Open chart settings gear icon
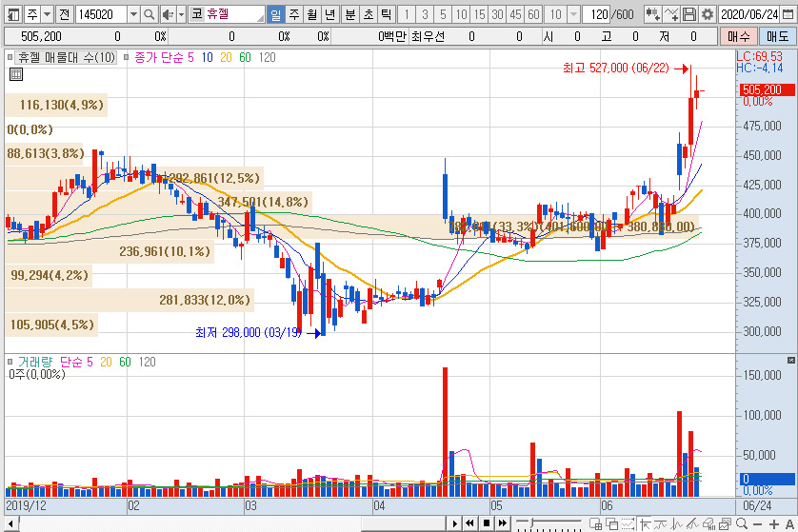The height and width of the screenshot is (532, 798). pos(707,14)
